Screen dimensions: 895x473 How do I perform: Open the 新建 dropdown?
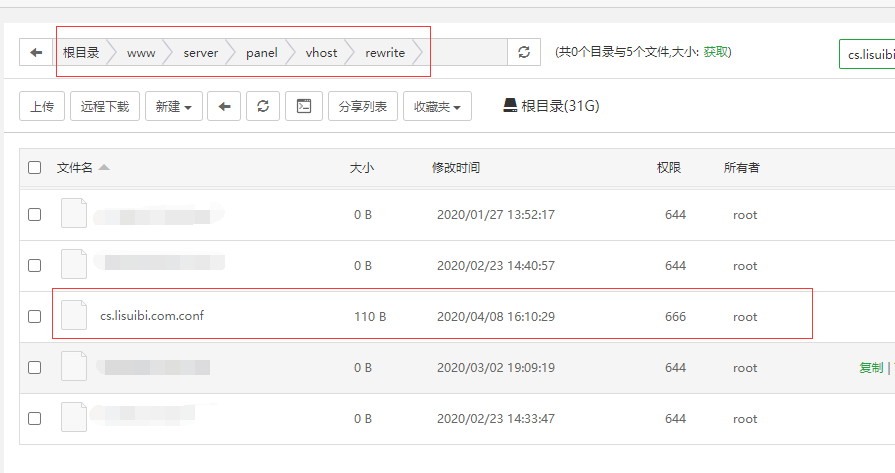click(174, 106)
